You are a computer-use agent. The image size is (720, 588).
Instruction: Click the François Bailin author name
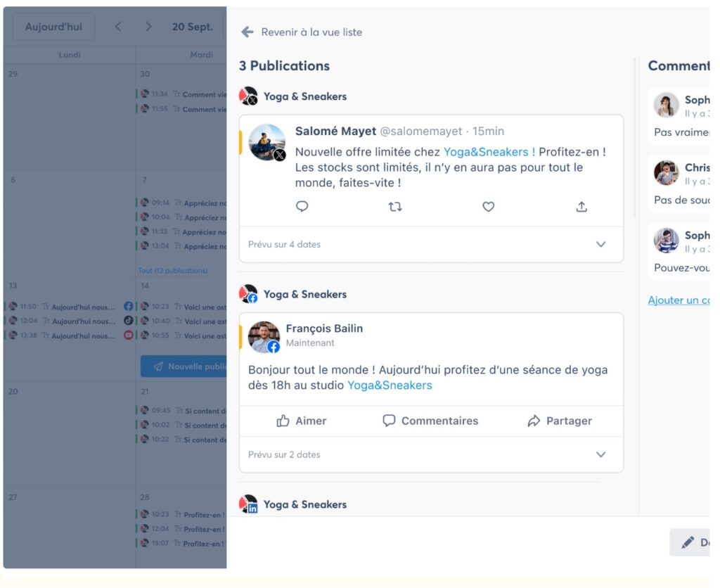[324, 328]
